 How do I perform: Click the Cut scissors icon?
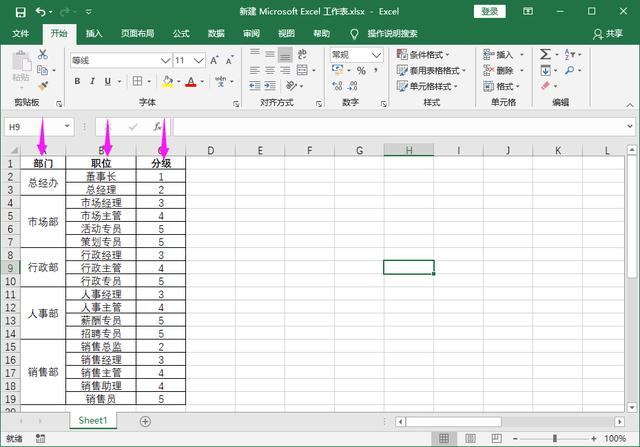click(x=42, y=54)
